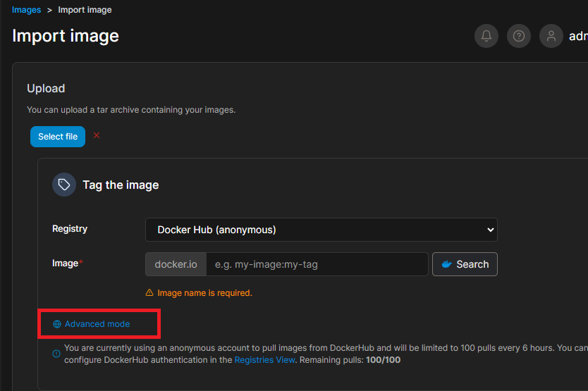This screenshot has height=391, width=588.
Task: Expand the admin user menu
Action: [x=577, y=36]
